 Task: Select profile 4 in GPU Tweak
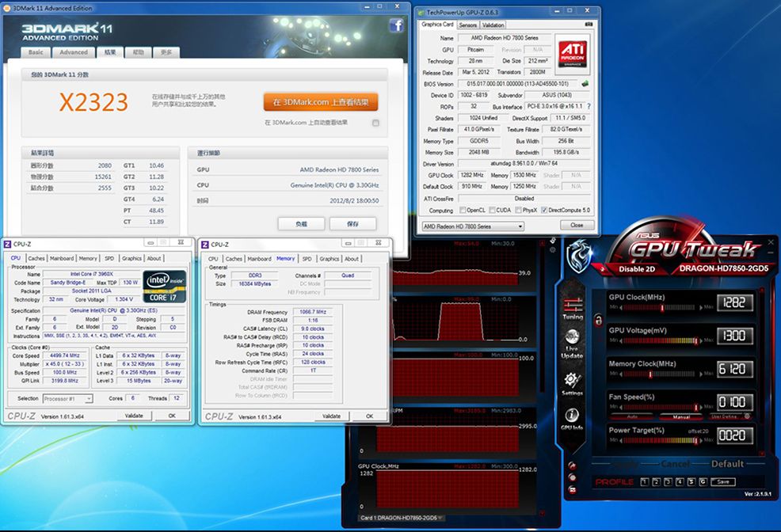(x=680, y=482)
